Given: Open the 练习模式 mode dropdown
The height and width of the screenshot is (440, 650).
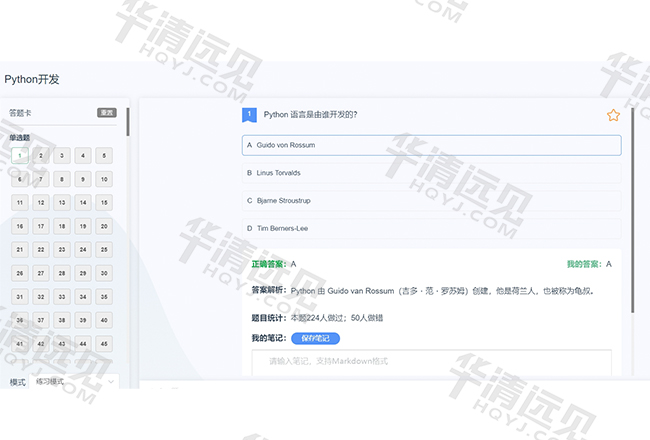Looking at the screenshot, I should pyautogui.click(x=75, y=382).
